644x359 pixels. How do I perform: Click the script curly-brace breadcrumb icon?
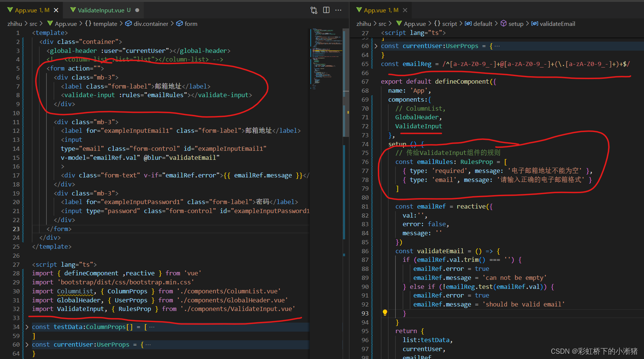[436, 23]
